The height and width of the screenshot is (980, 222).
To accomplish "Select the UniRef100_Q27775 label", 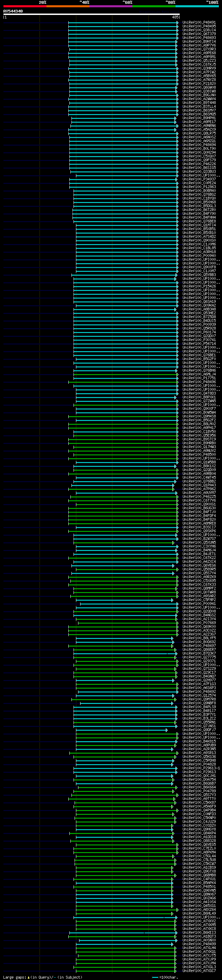I will 199,657.
